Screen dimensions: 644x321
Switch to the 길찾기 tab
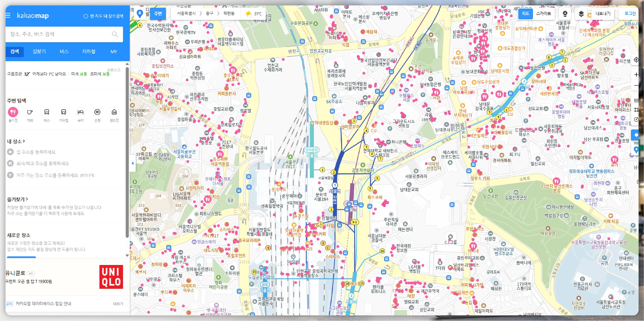tap(39, 52)
